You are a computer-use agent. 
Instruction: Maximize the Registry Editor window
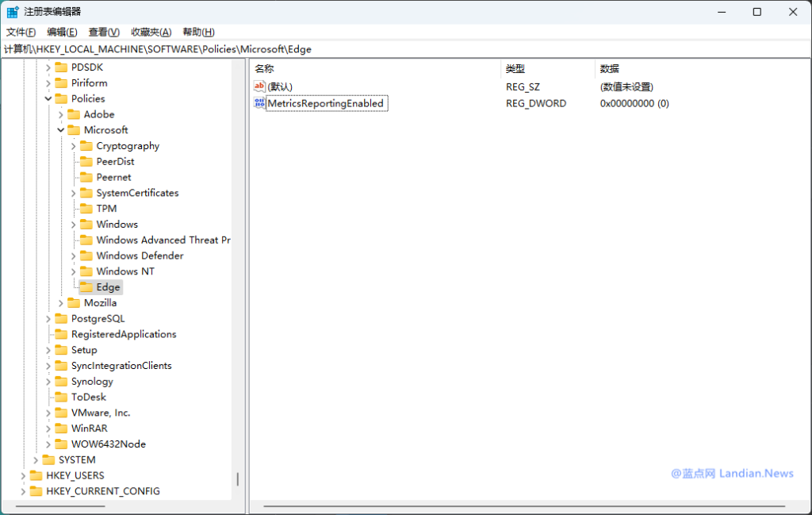(x=757, y=12)
